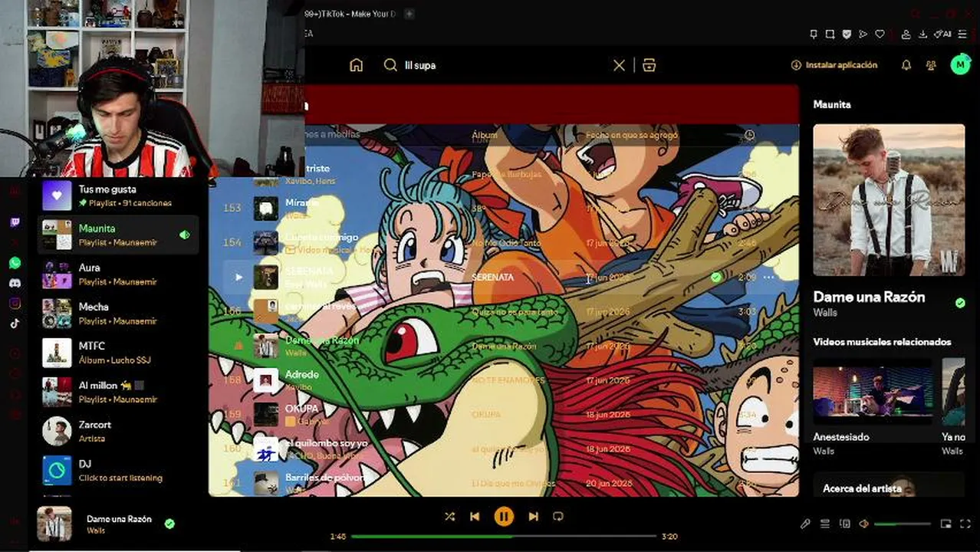Click the browser pin icon
Screen dimensions: 980x552
click(814, 34)
